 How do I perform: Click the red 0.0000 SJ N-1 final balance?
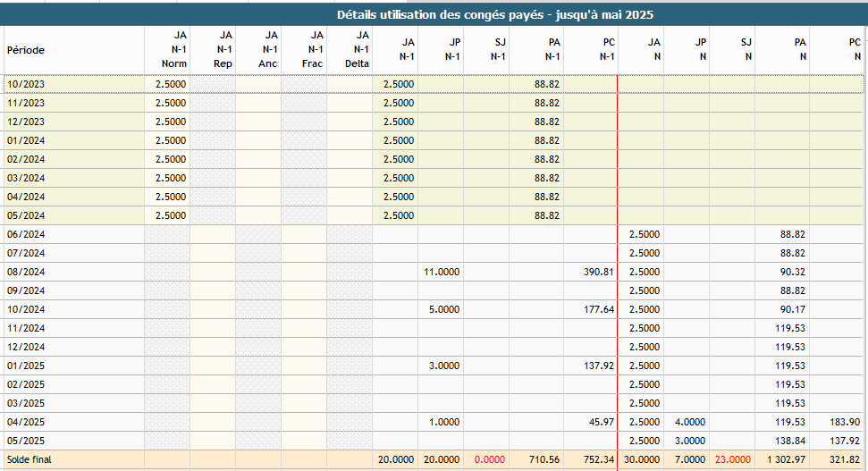tap(489, 460)
